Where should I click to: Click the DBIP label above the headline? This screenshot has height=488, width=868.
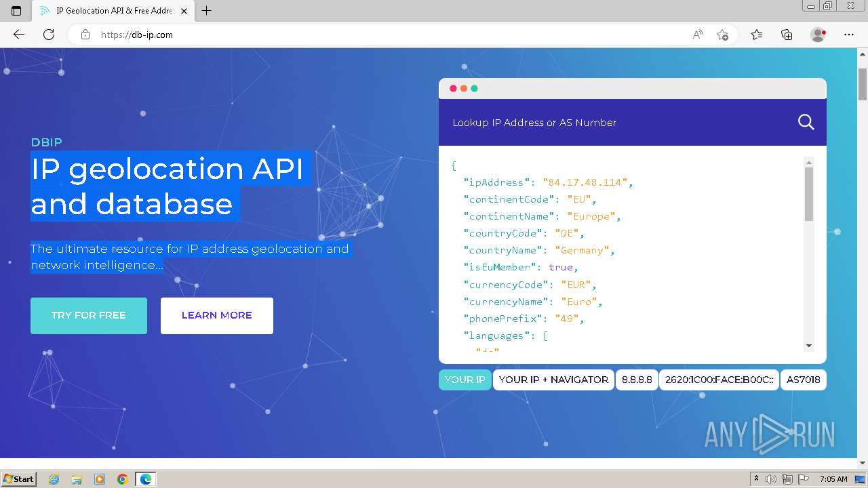[x=46, y=142]
